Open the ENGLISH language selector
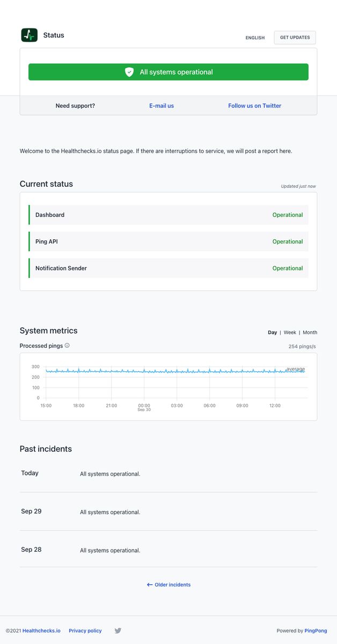This screenshot has height=644, width=337. pyautogui.click(x=255, y=38)
